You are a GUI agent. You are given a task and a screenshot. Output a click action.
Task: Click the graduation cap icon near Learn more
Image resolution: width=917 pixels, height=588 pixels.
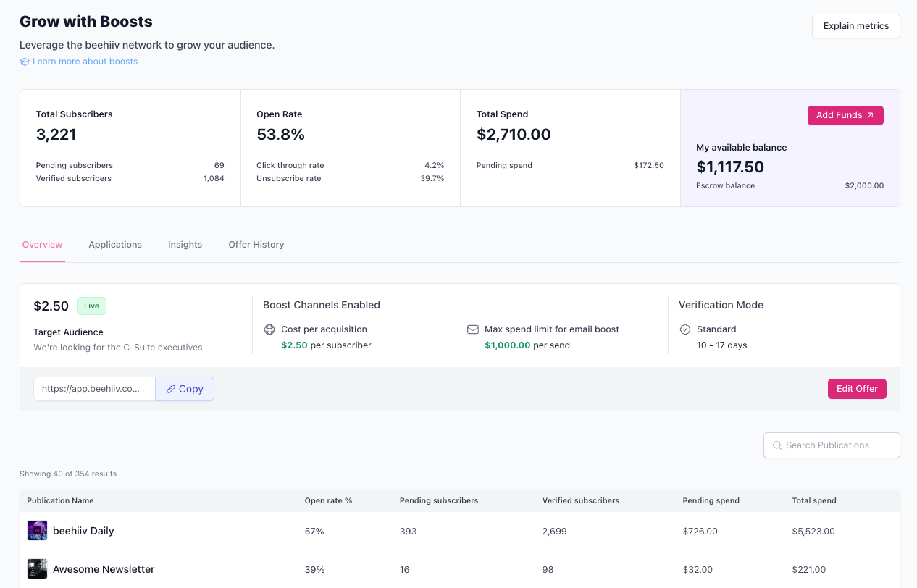(25, 62)
